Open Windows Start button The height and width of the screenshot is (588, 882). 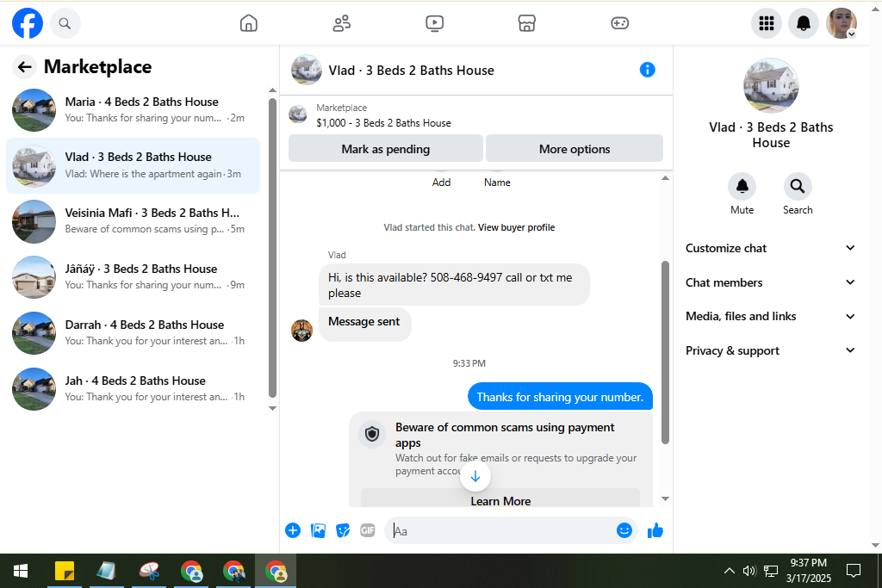pos(21,571)
